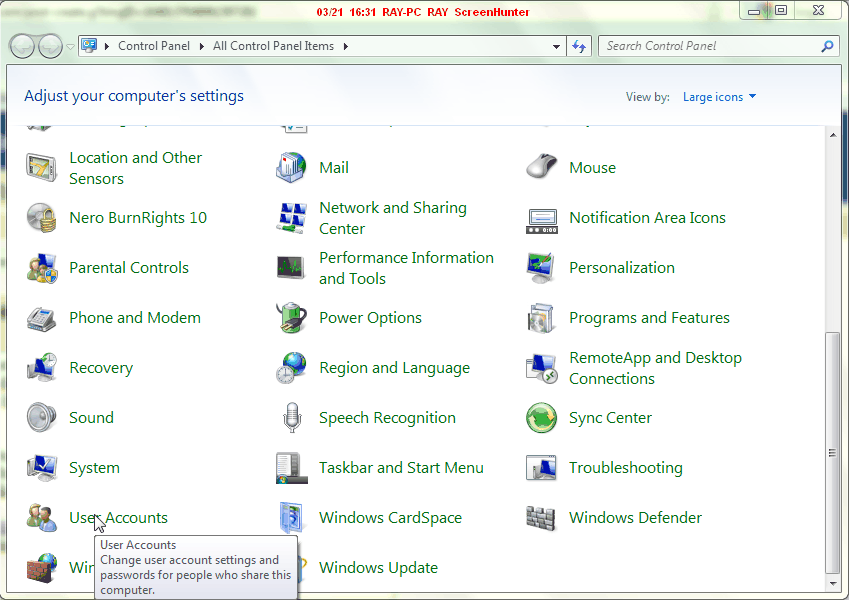Open the Sound speaker icon
This screenshot has width=849, height=600.
[x=41, y=418]
